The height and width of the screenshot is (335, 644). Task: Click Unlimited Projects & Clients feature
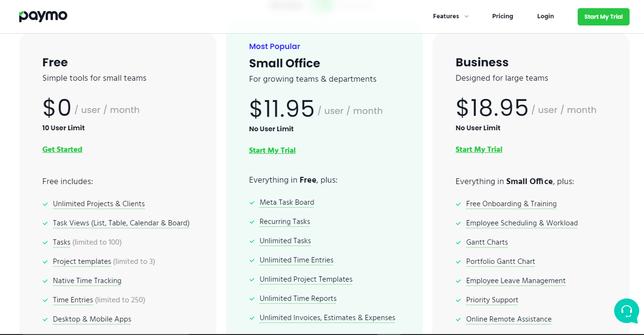click(99, 204)
